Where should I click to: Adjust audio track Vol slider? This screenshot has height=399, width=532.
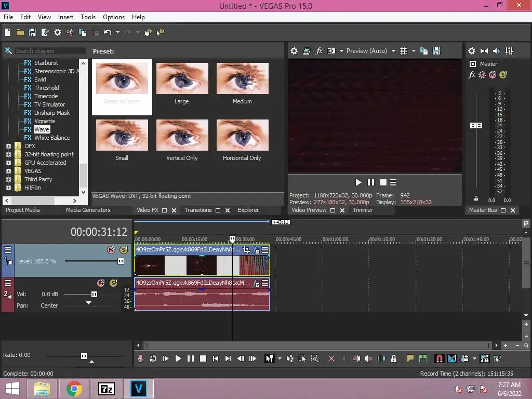click(x=95, y=294)
